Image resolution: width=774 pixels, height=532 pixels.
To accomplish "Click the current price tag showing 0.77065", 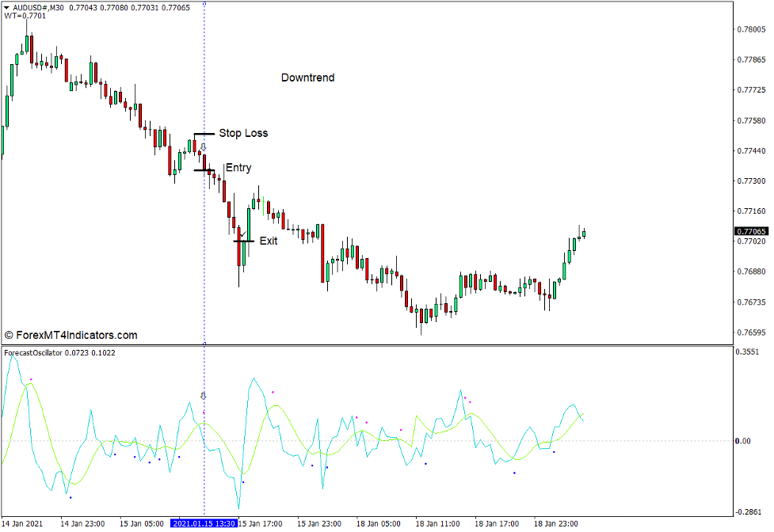I will point(752,230).
